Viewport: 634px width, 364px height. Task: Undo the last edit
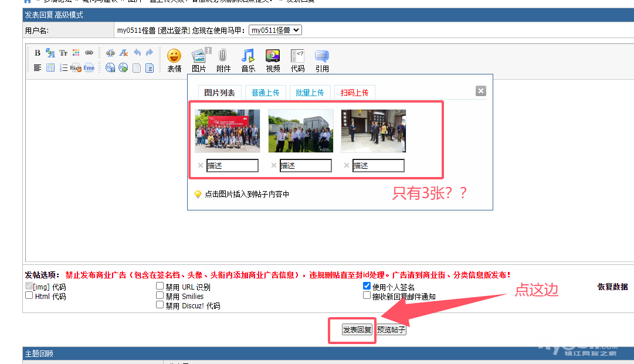click(137, 53)
